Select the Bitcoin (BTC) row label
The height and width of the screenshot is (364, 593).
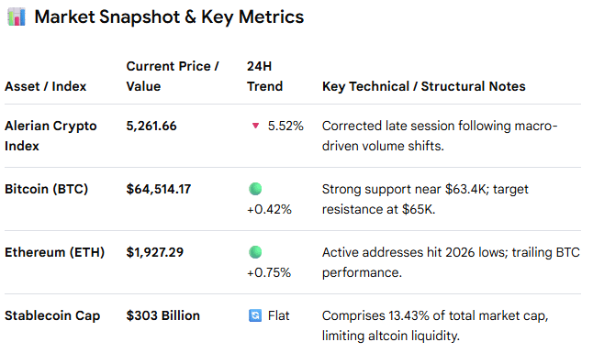click(x=46, y=189)
